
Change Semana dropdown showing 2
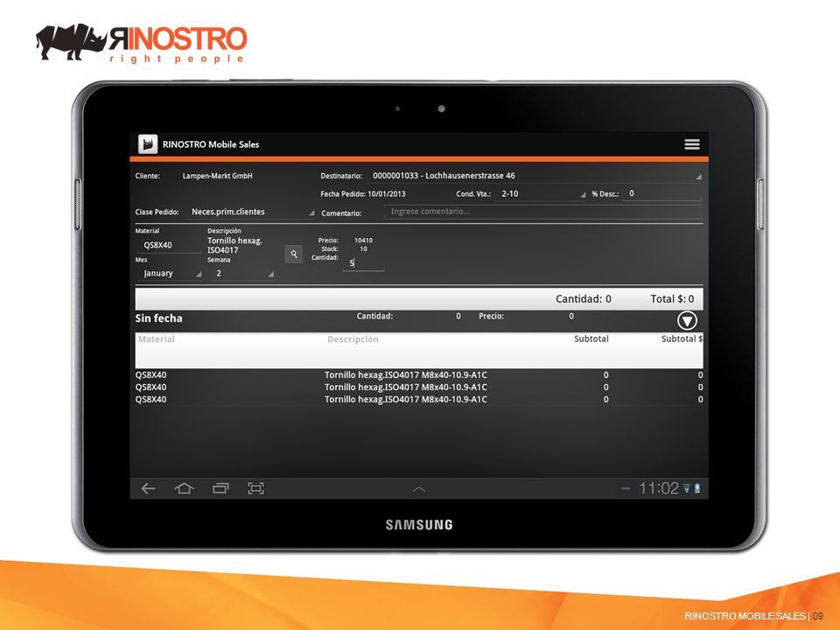point(243,273)
